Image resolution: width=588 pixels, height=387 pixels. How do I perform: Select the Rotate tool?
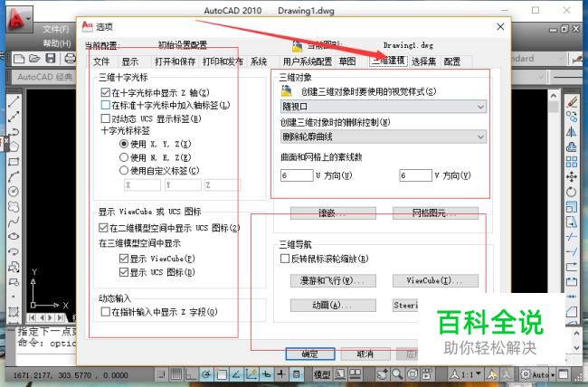click(x=572, y=192)
